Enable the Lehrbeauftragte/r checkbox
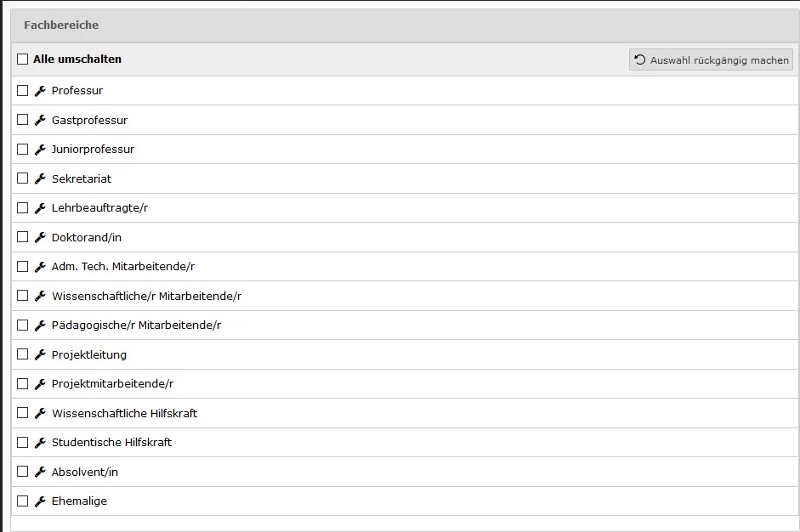This screenshot has width=800, height=532. [x=23, y=207]
